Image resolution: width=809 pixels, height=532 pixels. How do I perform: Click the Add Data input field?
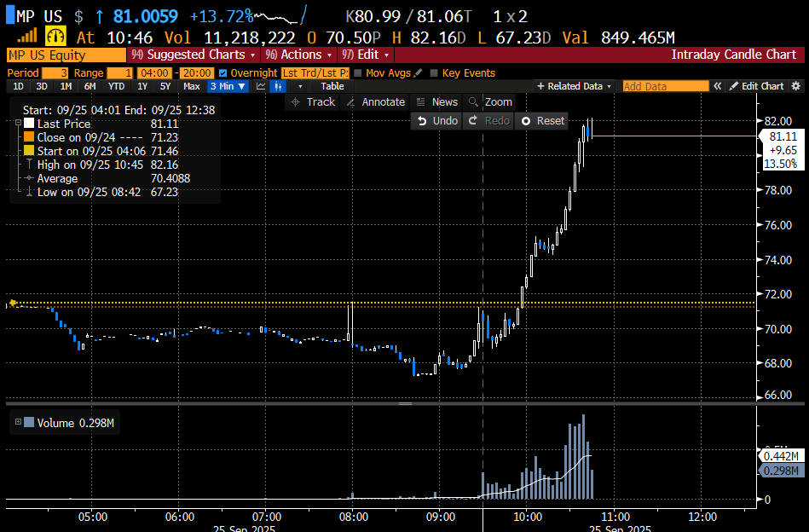tap(666, 86)
